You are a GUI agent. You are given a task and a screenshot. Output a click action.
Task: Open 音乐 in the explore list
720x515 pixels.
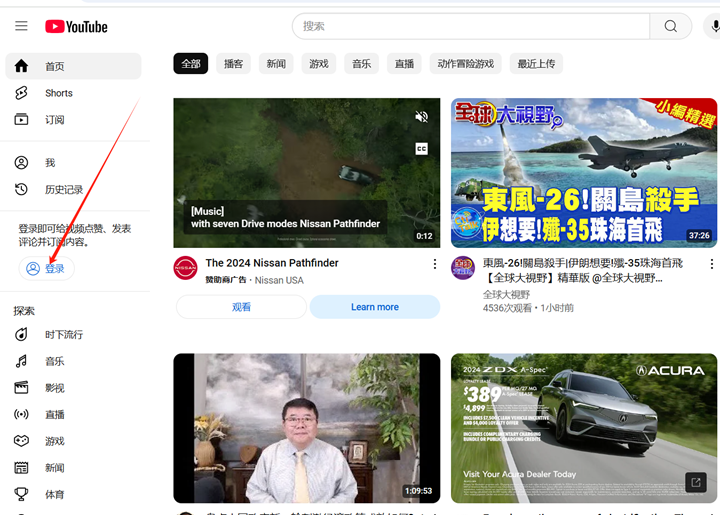pyautogui.click(x=54, y=361)
